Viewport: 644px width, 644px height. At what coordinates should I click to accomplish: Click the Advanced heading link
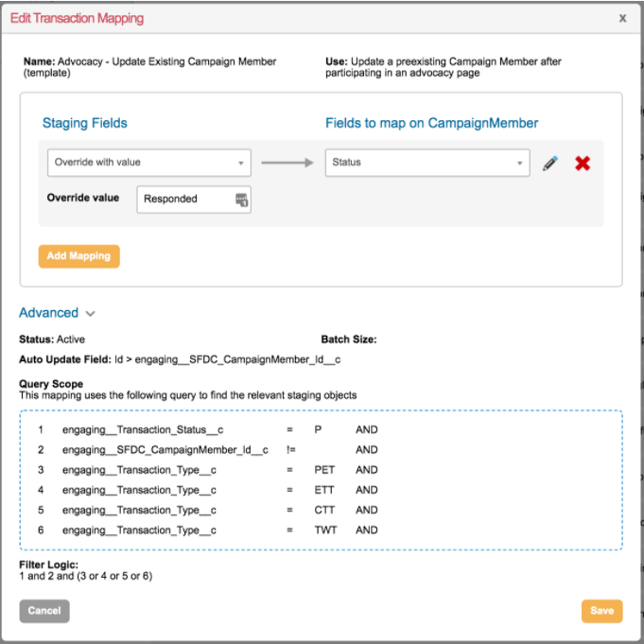(48, 313)
